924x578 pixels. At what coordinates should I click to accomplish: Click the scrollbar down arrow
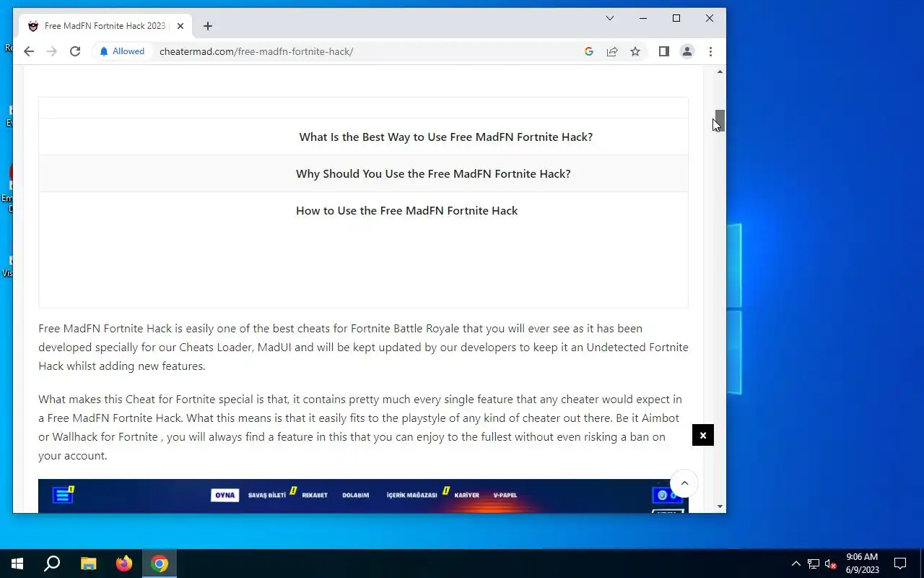[720, 506]
